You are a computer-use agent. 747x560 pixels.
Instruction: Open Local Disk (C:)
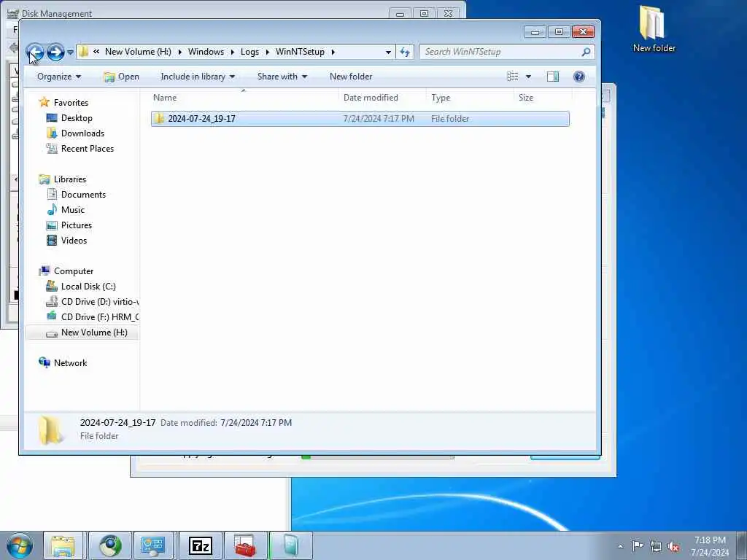click(88, 286)
